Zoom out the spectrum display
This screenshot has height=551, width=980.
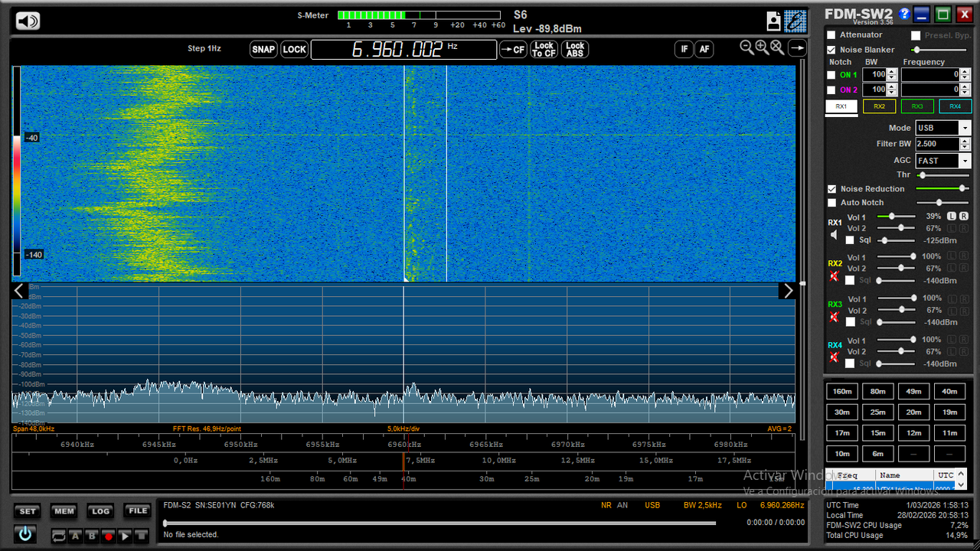click(746, 47)
